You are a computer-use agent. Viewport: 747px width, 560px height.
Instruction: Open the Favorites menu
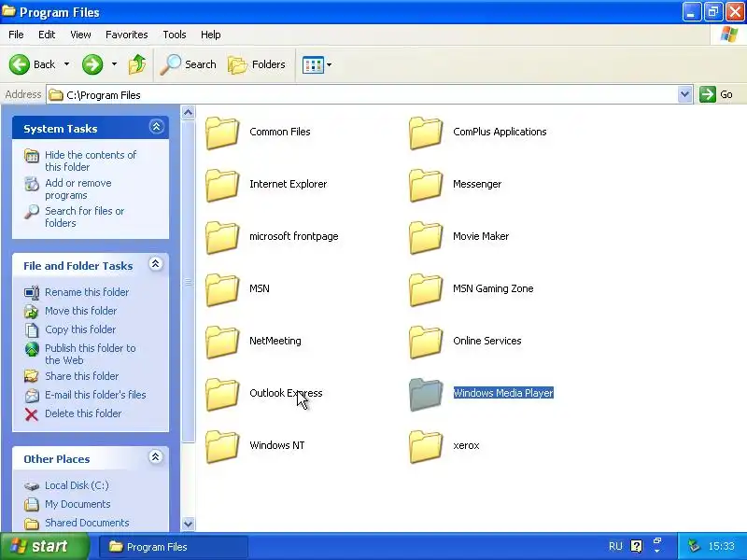point(127,35)
